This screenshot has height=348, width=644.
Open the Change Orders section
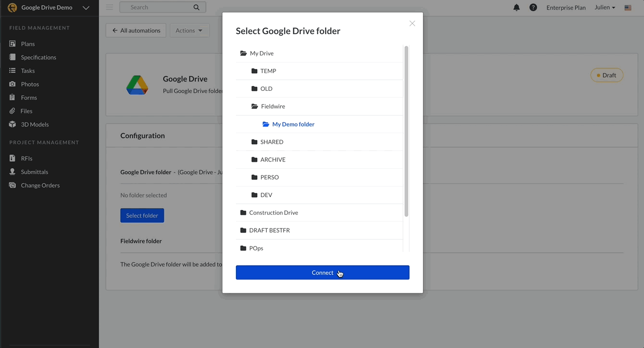pyautogui.click(x=11, y=185)
